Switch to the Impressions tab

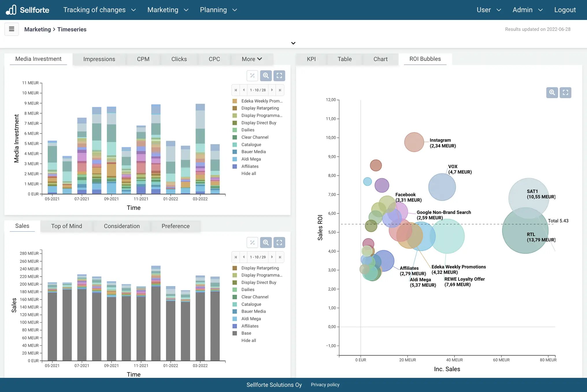click(99, 59)
